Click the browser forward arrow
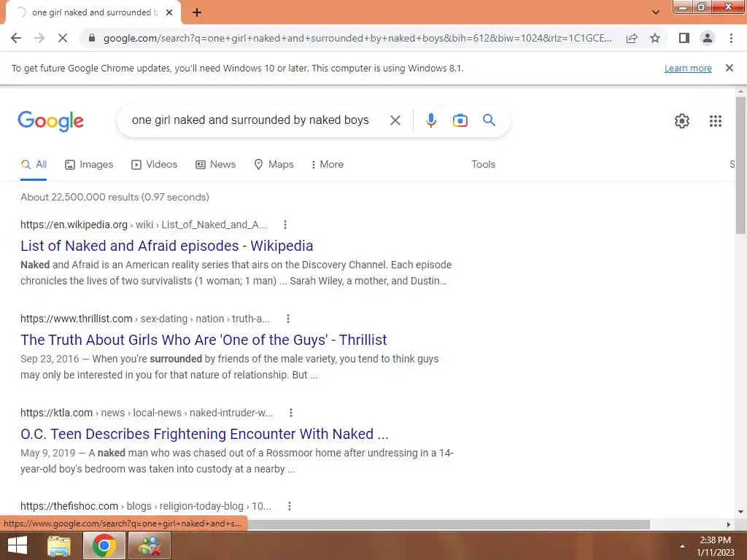The height and width of the screenshot is (560, 747). point(39,38)
